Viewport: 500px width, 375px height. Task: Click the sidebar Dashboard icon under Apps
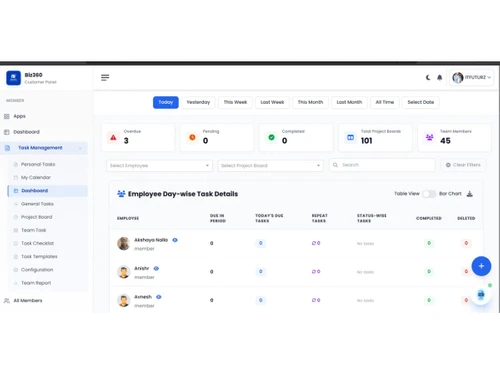(7, 132)
